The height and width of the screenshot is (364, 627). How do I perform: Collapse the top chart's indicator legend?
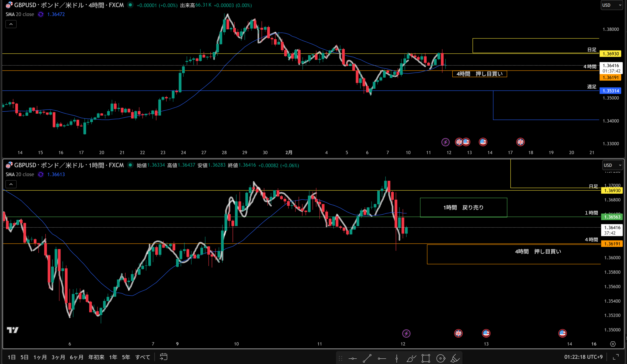point(11,24)
